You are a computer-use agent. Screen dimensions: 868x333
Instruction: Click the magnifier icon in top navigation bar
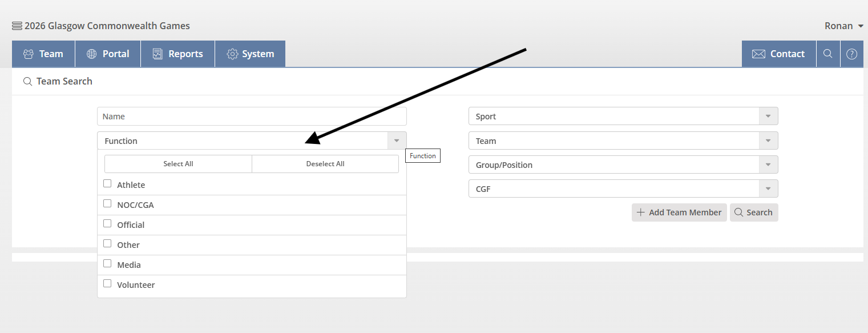coord(827,54)
